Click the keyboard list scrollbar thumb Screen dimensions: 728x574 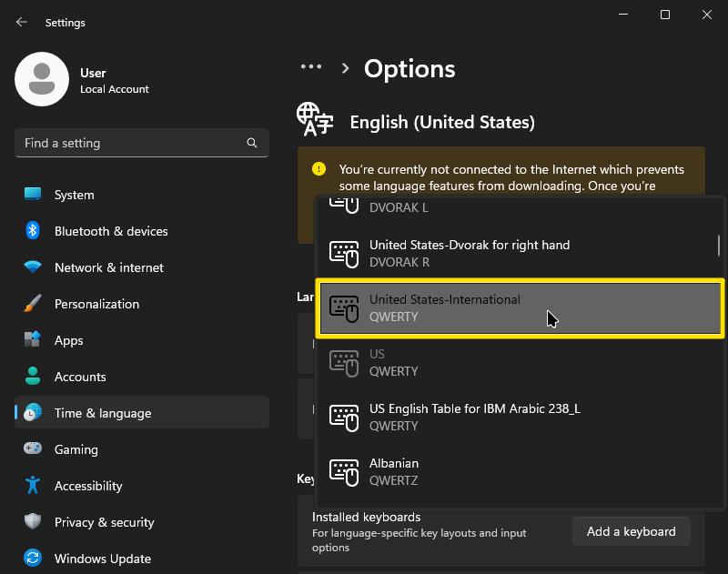[x=719, y=245]
